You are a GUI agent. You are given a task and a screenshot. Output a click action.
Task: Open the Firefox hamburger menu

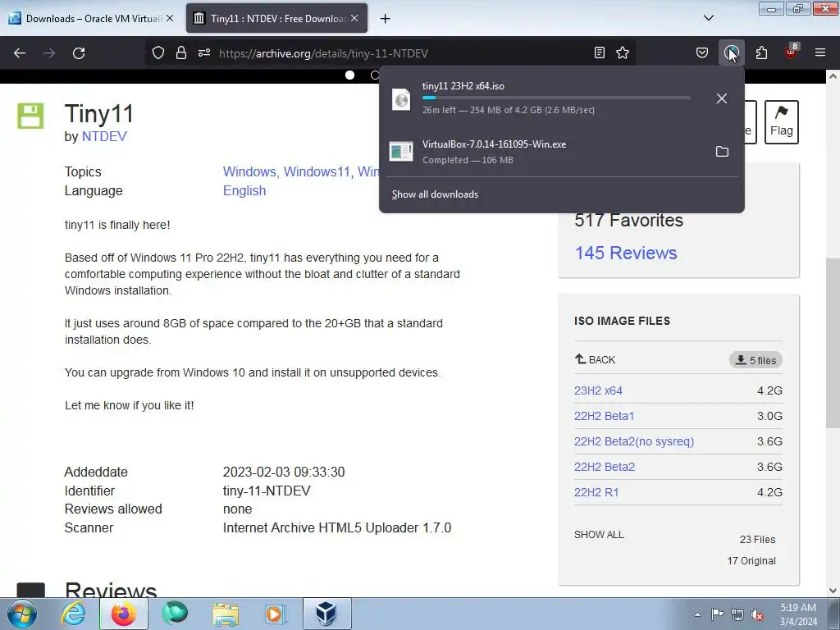[x=820, y=53]
